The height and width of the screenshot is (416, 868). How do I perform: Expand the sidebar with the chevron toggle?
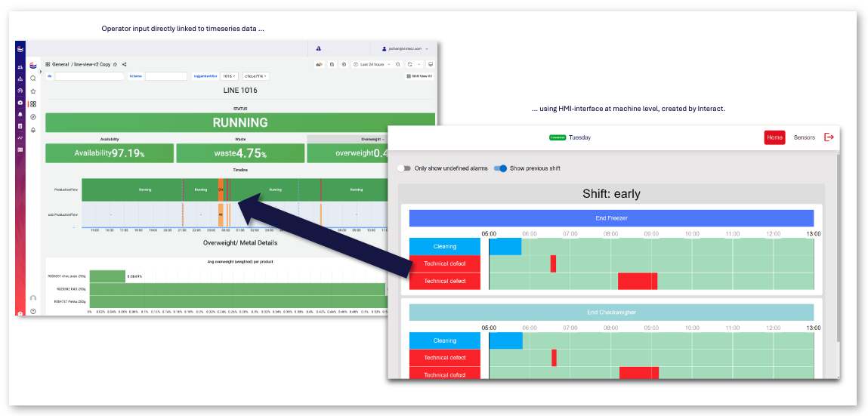pos(40,71)
